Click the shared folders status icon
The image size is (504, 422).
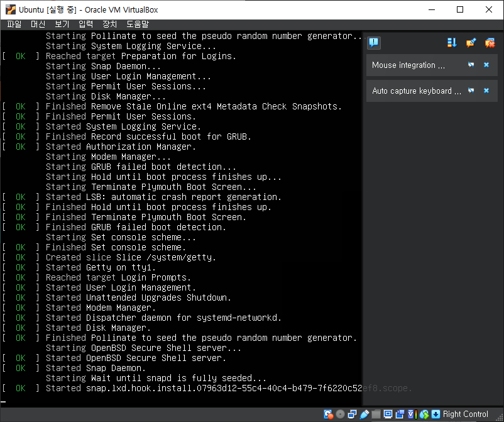coord(376,414)
